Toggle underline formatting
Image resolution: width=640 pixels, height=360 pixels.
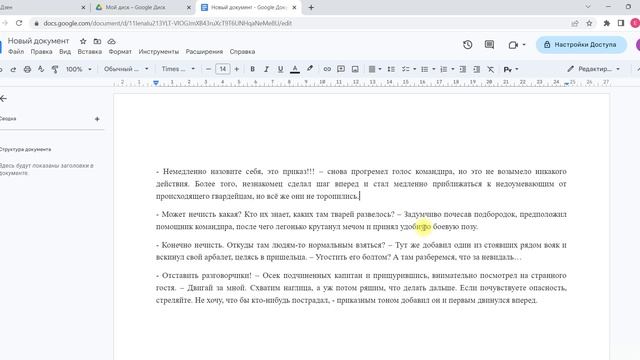coord(280,69)
